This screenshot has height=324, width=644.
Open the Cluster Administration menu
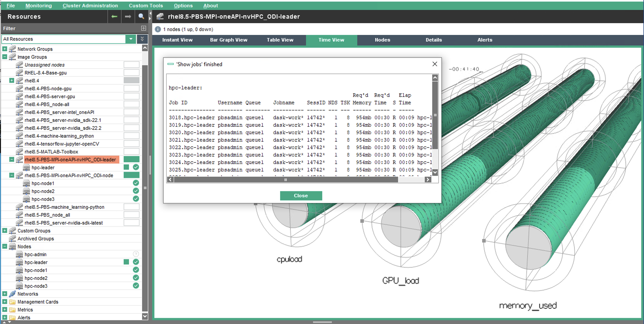coord(90,5)
